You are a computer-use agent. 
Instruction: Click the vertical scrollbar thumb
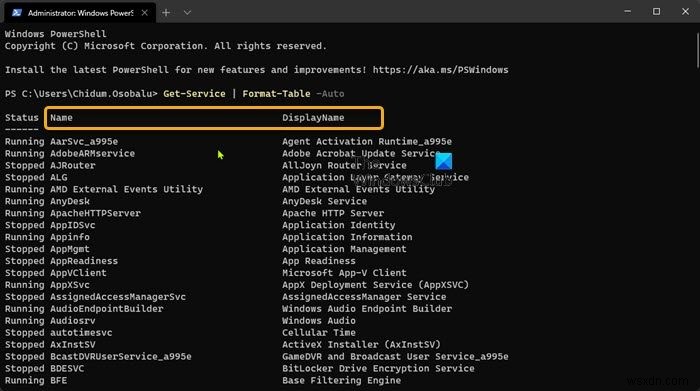pos(697,50)
